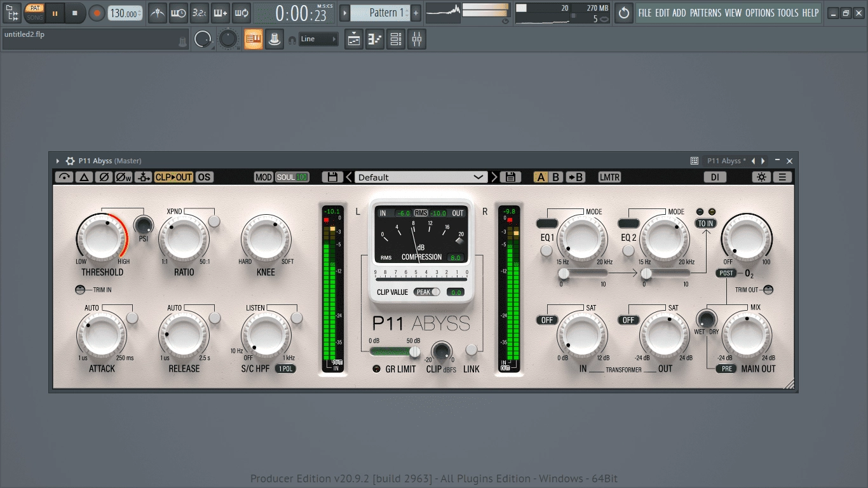This screenshot has width=868, height=488.
Task: Click the undo history circular arrow icon
Action: [624, 13]
